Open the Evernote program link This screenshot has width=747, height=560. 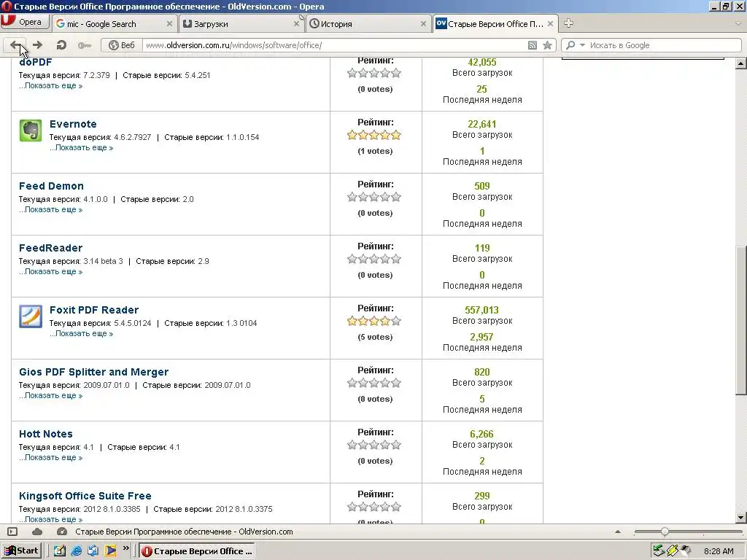(x=73, y=124)
